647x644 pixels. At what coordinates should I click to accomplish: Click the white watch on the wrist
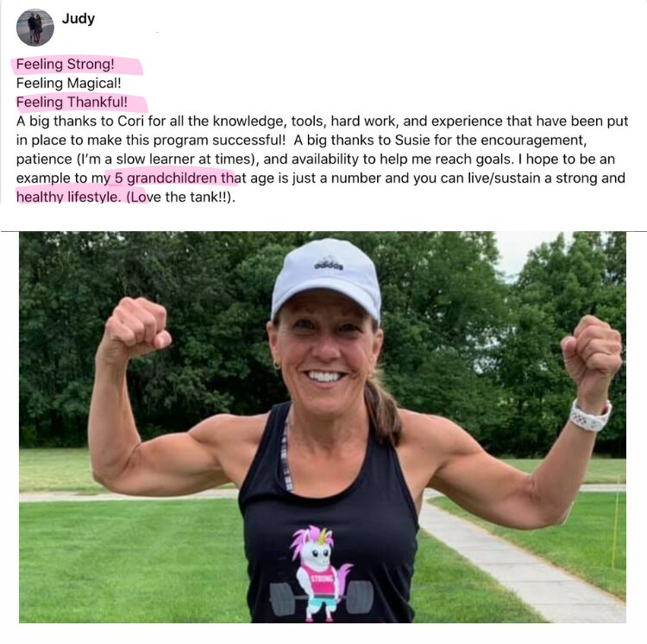(590, 416)
